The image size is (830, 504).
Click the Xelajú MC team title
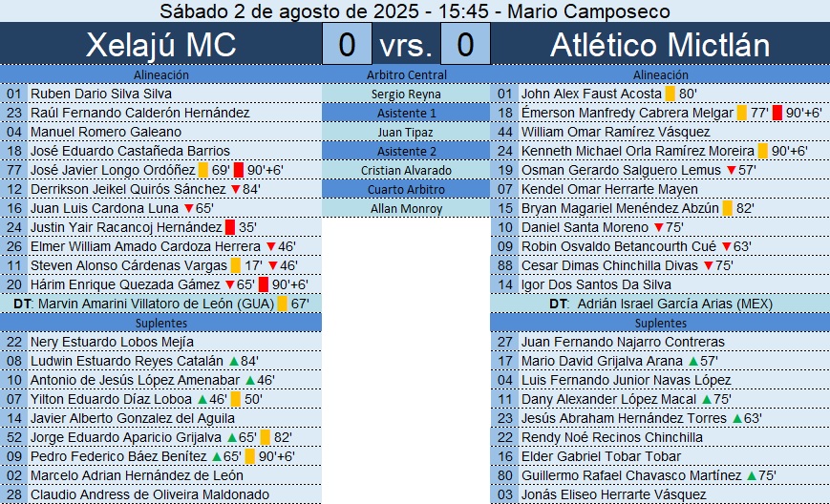coord(160,45)
